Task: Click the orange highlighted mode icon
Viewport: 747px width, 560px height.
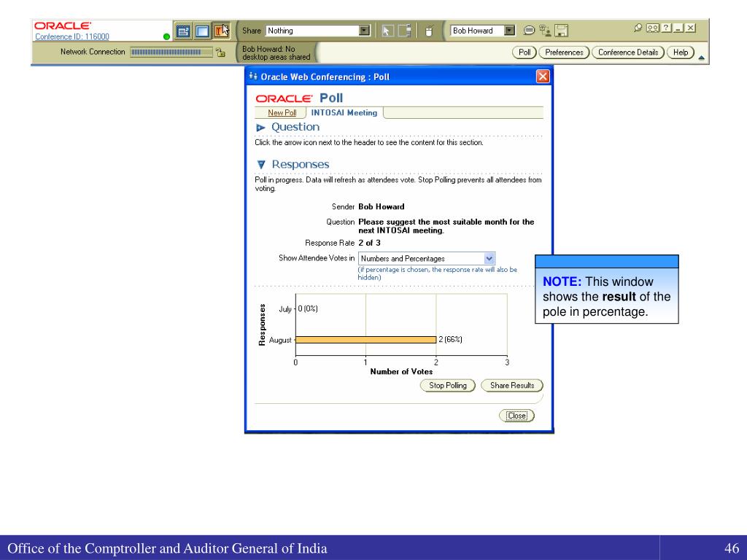Action: pyautogui.click(x=221, y=31)
